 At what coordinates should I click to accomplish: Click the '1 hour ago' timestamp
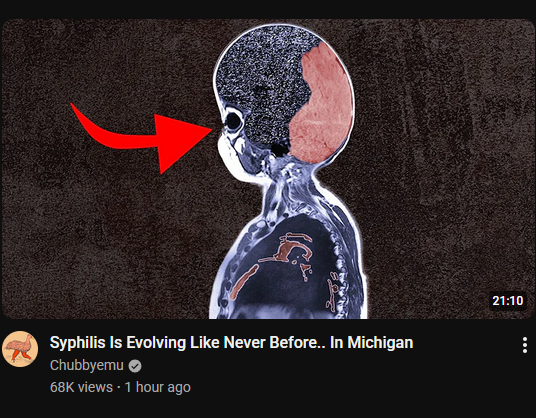[x=158, y=387]
